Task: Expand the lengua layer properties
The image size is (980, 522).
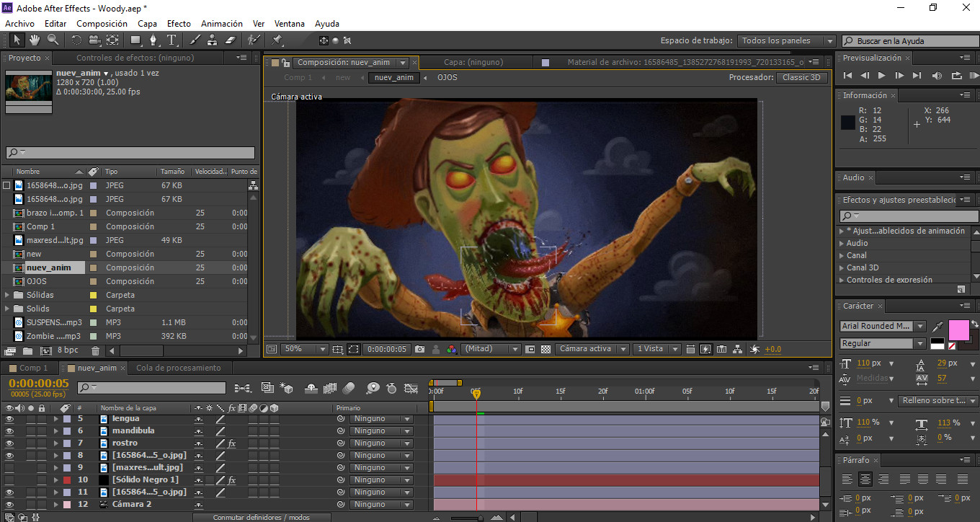Action: [x=56, y=419]
